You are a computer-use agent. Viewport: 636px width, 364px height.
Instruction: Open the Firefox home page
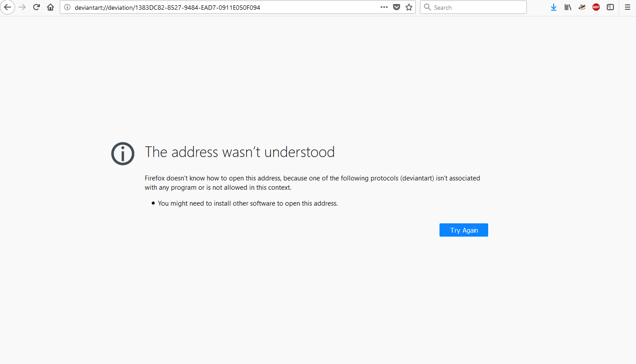tap(50, 7)
